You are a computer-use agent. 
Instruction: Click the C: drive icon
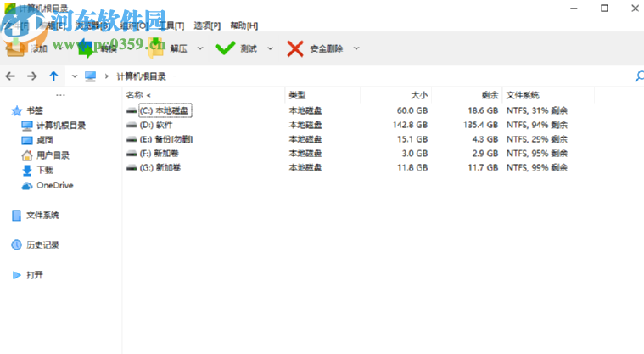132,110
